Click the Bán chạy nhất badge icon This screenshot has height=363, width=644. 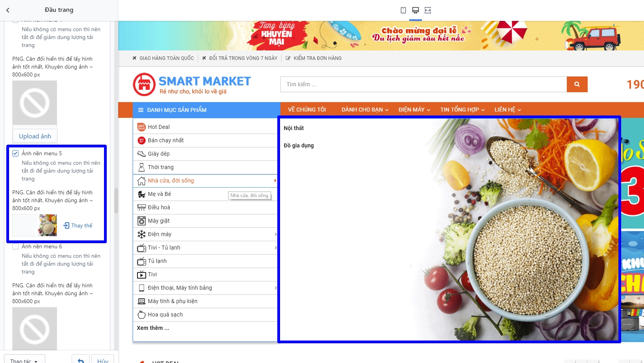(x=141, y=140)
